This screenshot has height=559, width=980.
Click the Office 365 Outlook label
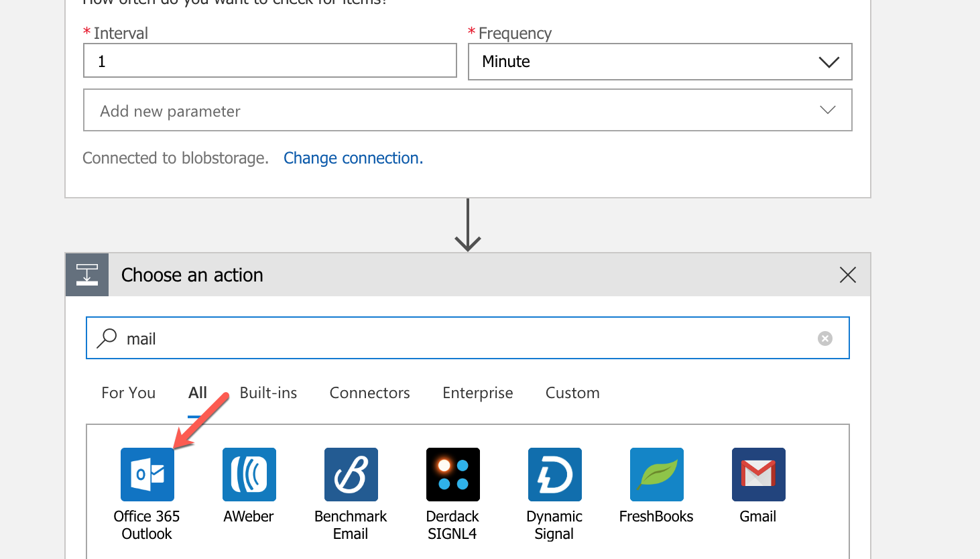(147, 525)
